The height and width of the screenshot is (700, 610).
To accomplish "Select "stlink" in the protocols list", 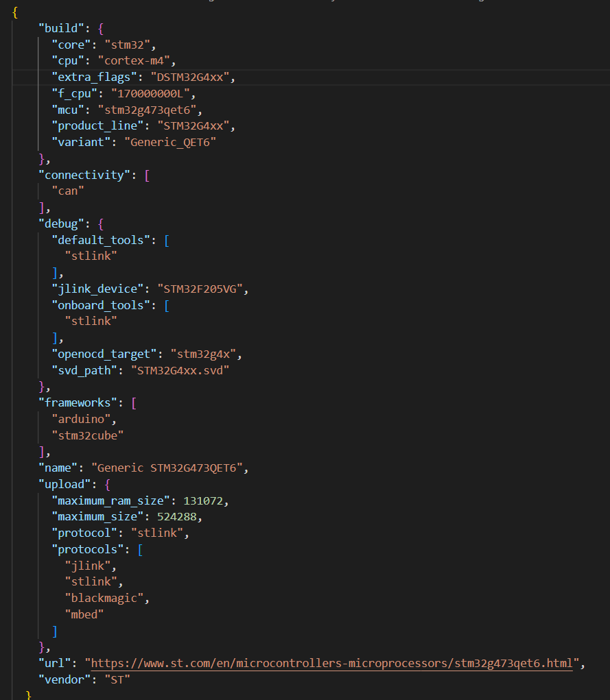I will (x=91, y=581).
